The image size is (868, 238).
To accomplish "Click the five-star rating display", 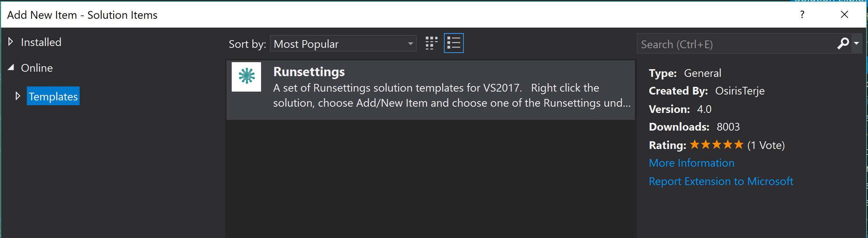I will click(x=716, y=145).
